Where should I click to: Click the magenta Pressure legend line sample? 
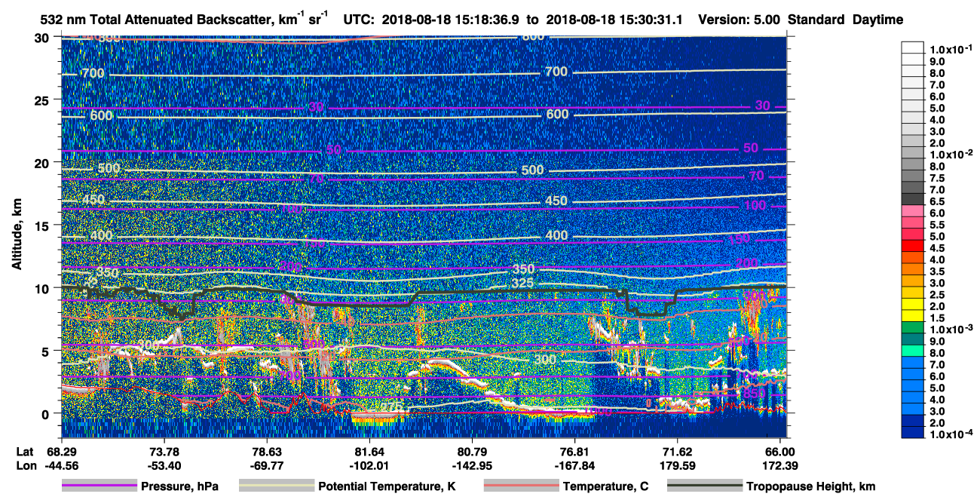[x=99, y=486]
